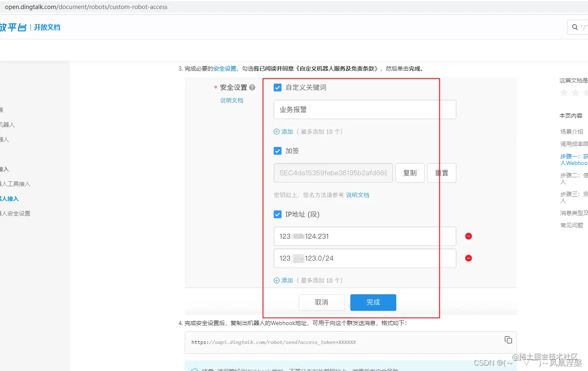Select 常见问题 in the 本页内容 panel
Viewport: 588px width, 371px height.
tap(571, 225)
